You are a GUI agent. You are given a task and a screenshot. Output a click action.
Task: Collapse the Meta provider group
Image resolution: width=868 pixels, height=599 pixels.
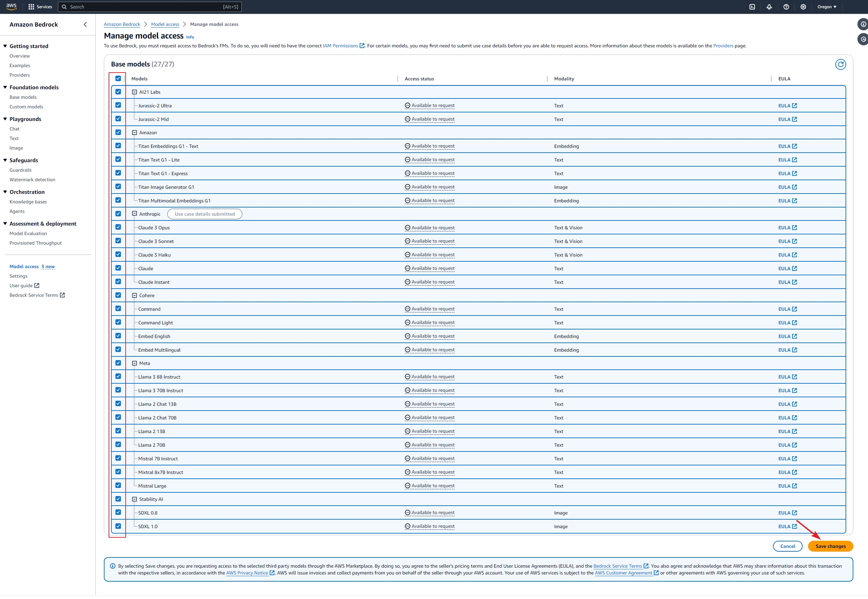point(134,363)
